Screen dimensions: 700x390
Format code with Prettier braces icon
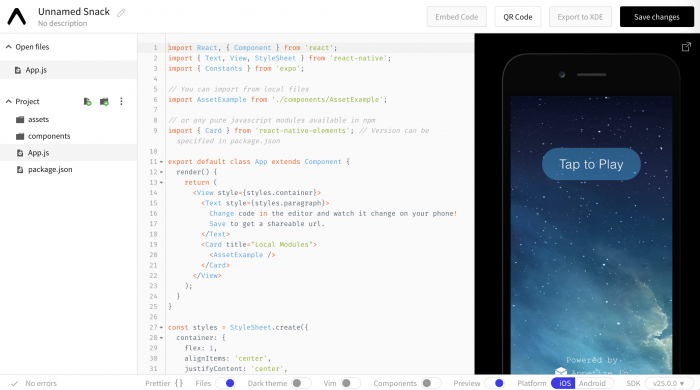tap(179, 383)
